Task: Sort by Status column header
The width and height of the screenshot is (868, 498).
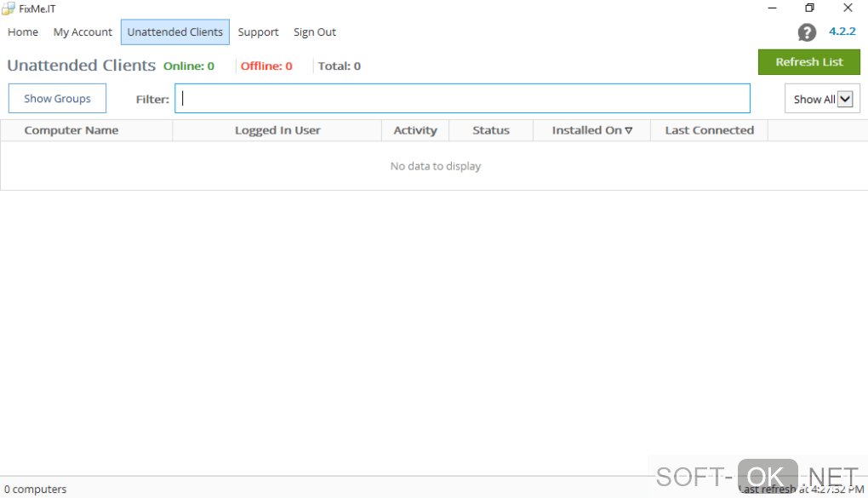Action: point(491,131)
